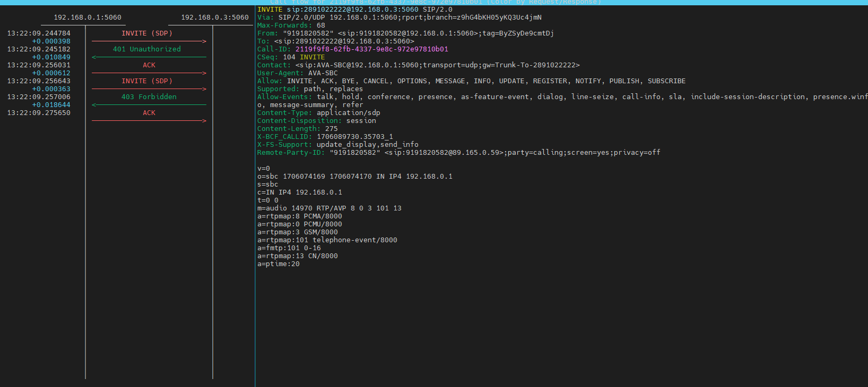Select INVITE (SDP) message at 13:22:09.256643

pyautogui.click(x=147, y=81)
